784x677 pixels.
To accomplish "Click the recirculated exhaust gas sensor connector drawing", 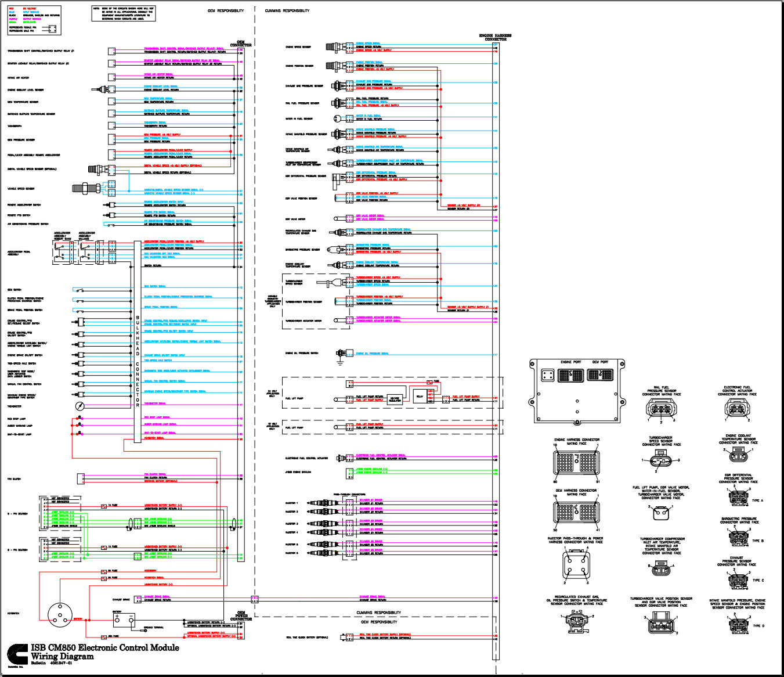I will [576, 622].
